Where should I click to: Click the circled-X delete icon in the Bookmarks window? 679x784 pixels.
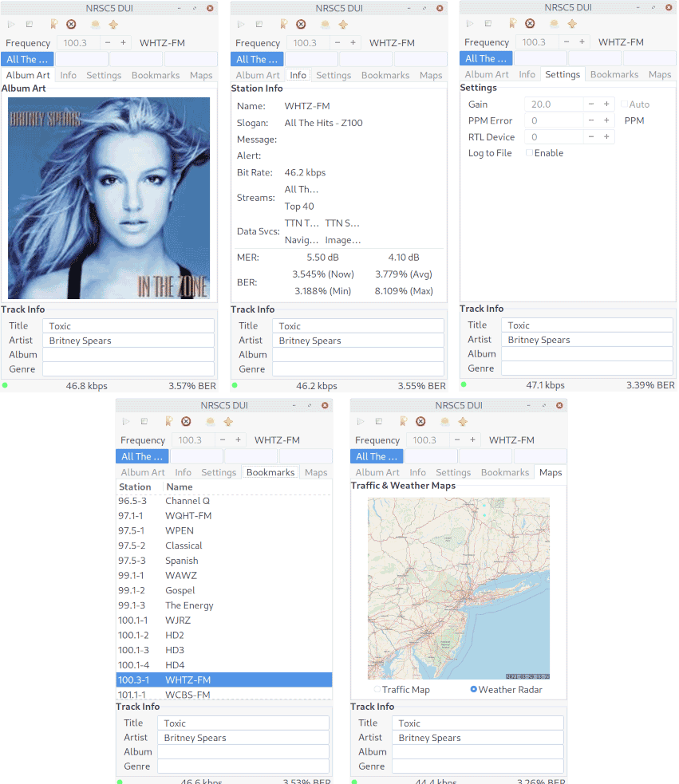[186, 421]
